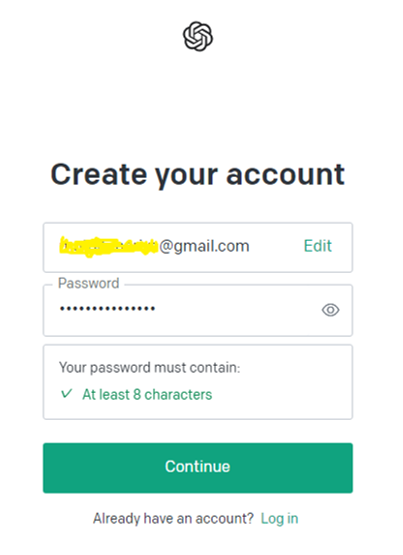Click the masked password dots
403x555 pixels.
point(107,309)
